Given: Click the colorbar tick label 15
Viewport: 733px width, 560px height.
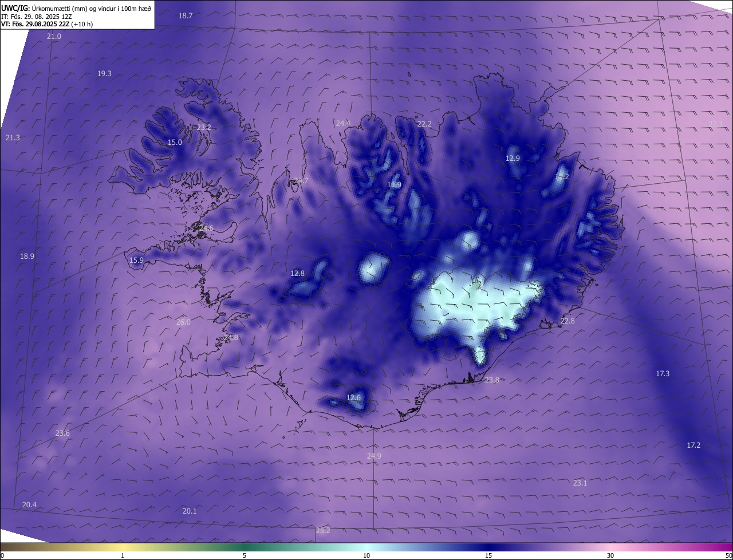Looking at the screenshot, I should coord(488,556).
